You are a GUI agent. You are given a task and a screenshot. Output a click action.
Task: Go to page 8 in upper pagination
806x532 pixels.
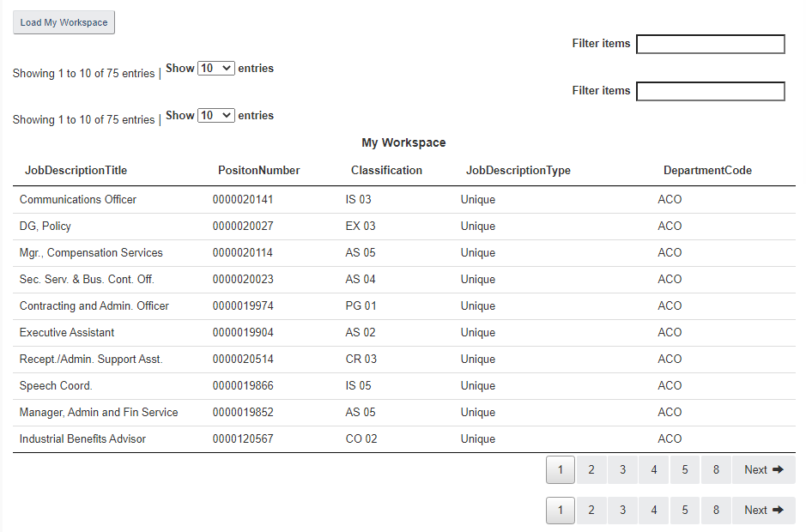[x=716, y=470]
